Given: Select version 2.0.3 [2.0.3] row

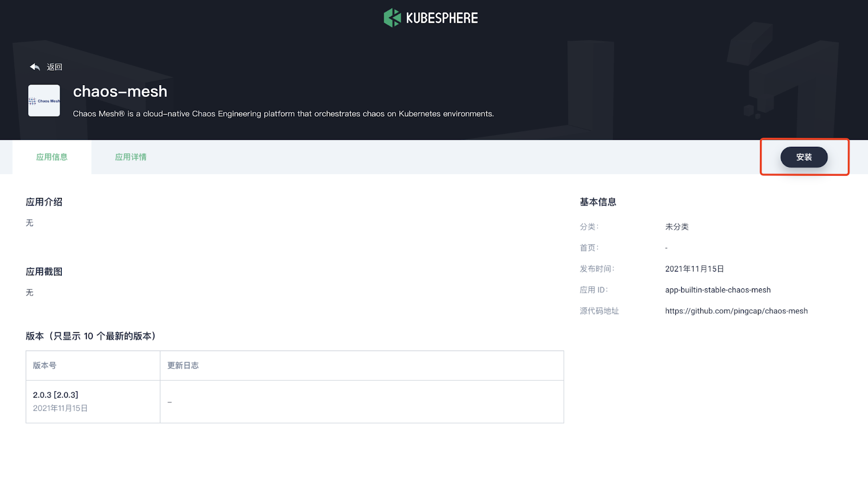Looking at the screenshot, I should pyautogui.click(x=295, y=402).
